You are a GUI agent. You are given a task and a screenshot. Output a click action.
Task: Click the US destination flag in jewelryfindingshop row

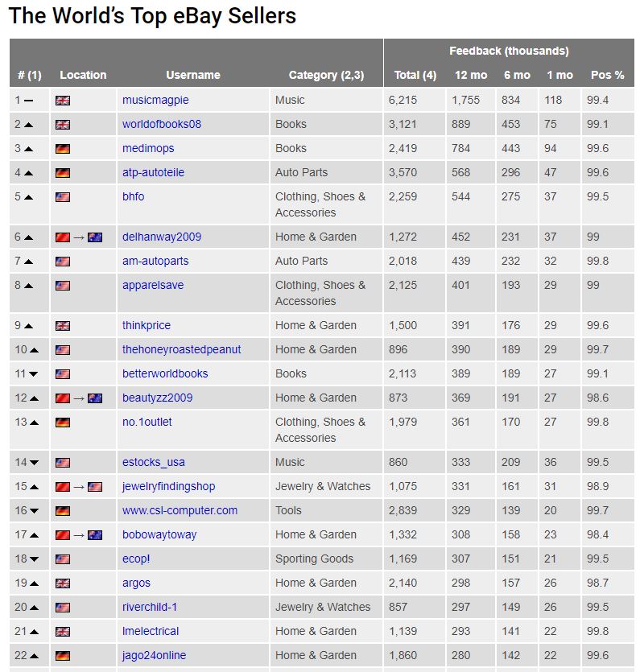95,487
